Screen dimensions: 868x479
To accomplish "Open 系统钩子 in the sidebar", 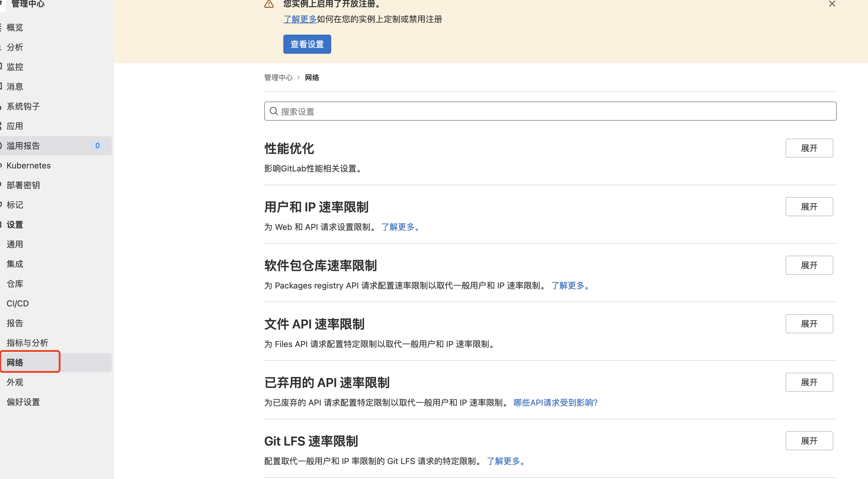I will 23,106.
